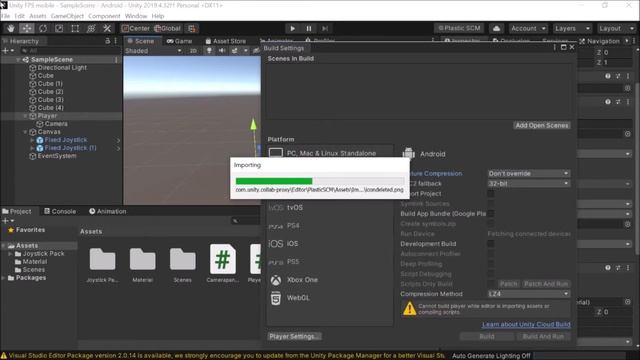Expand Fixed Joystick (1) in Hierarchy
640x360 pixels.
32,148
